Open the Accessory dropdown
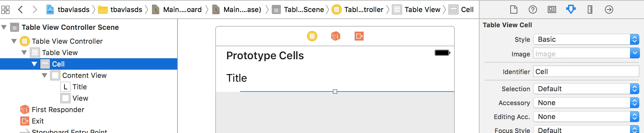 (x=586, y=103)
